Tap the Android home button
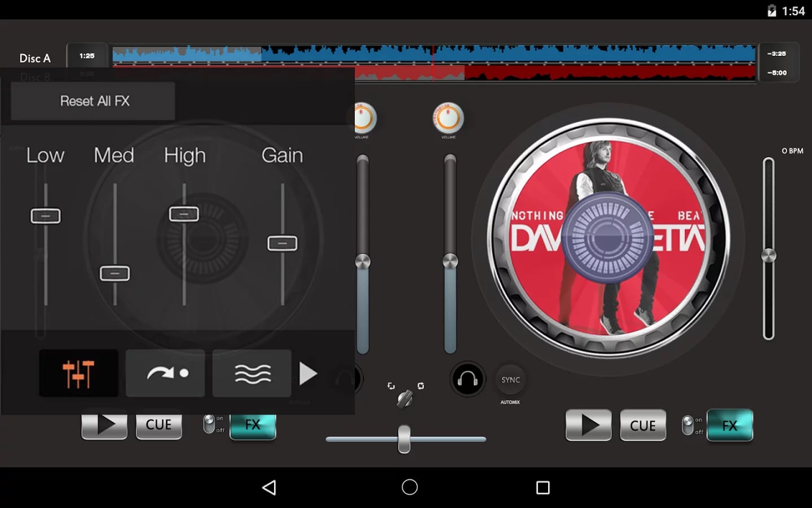The width and height of the screenshot is (812, 508). point(410,487)
